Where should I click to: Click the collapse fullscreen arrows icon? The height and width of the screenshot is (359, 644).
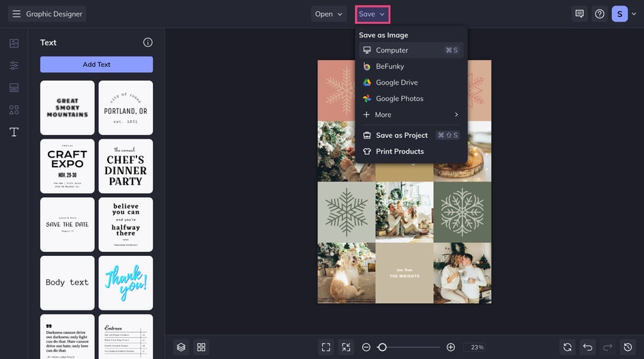click(x=347, y=347)
